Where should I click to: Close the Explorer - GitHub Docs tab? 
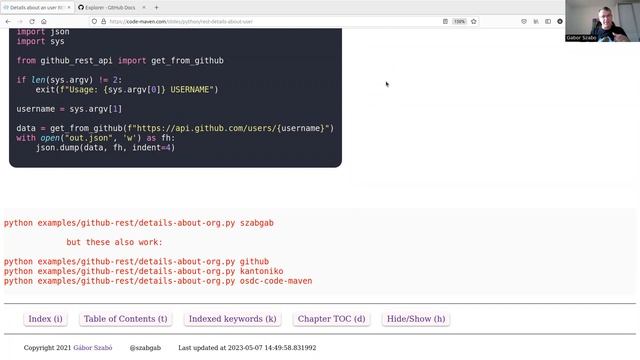click(144, 7)
